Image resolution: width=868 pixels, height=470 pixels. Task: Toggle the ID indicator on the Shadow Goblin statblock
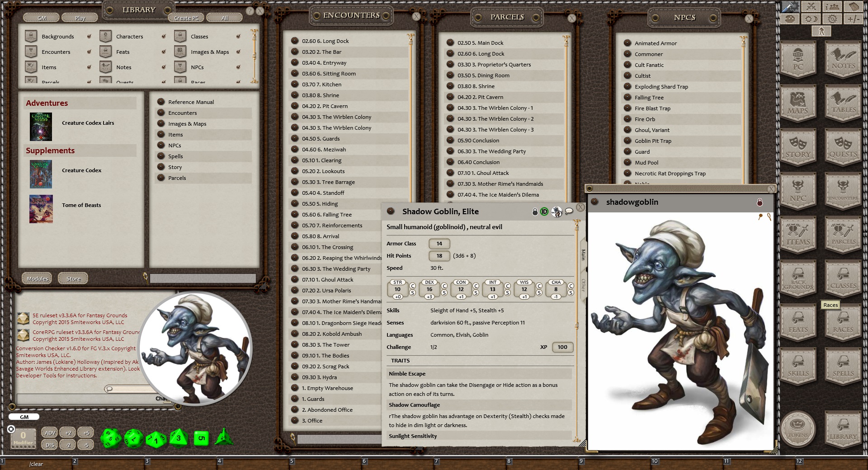[x=544, y=211]
